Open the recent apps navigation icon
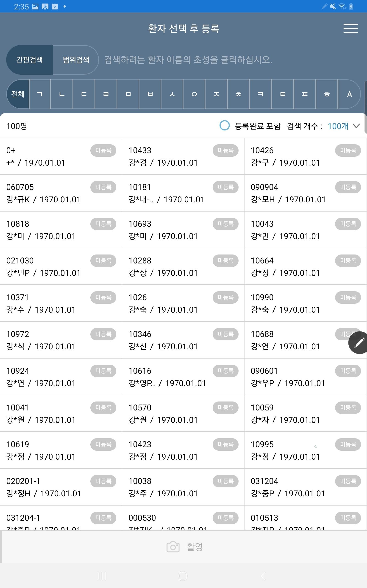The width and height of the screenshot is (367, 588). 102,576
